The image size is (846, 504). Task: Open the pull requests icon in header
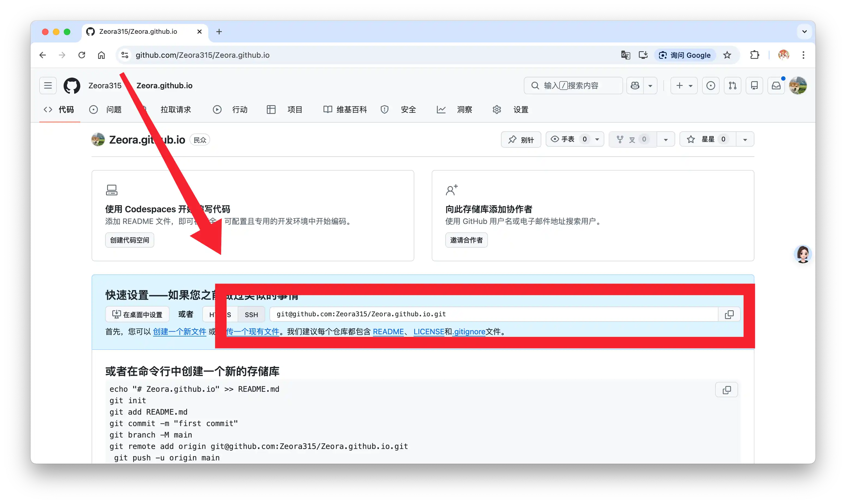point(733,86)
